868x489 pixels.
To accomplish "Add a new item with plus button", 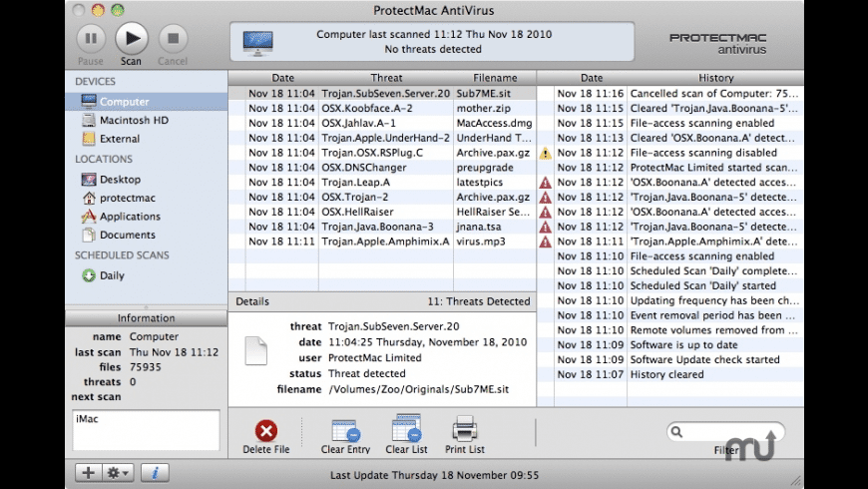I will (x=89, y=472).
